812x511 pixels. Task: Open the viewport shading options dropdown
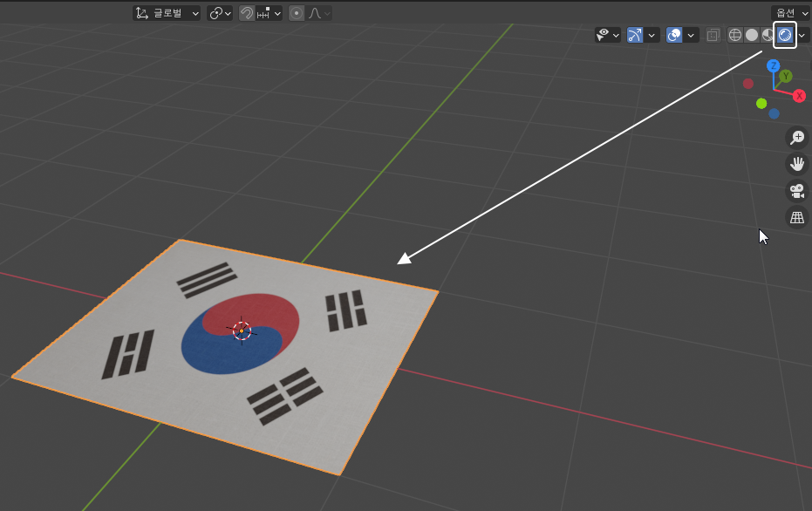pos(802,35)
